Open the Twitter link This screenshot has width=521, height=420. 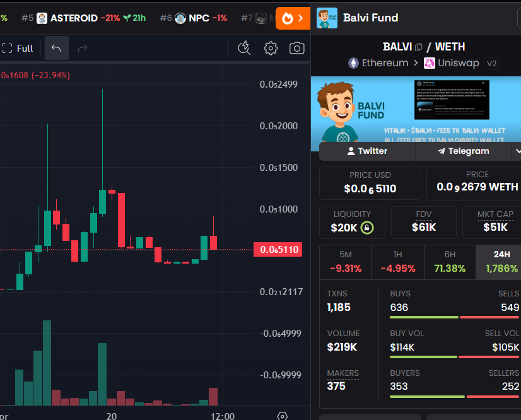[366, 151]
